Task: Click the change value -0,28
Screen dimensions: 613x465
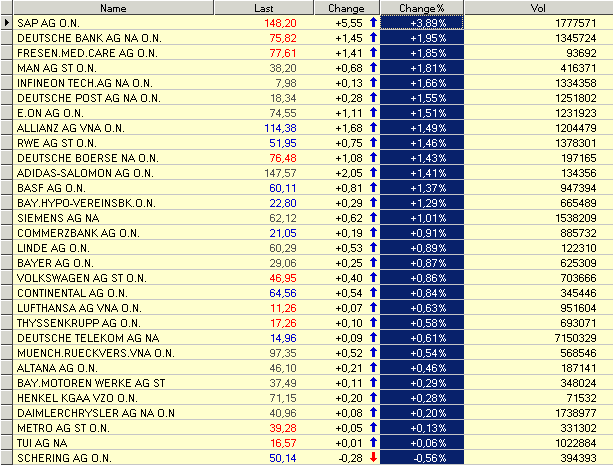Action: pyautogui.click(x=350, y=458)
